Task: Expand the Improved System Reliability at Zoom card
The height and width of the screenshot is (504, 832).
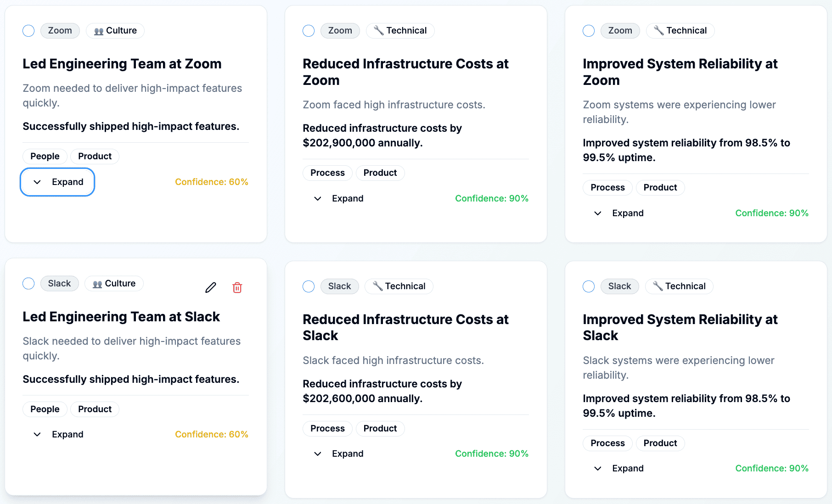Action: pos(618,213)
